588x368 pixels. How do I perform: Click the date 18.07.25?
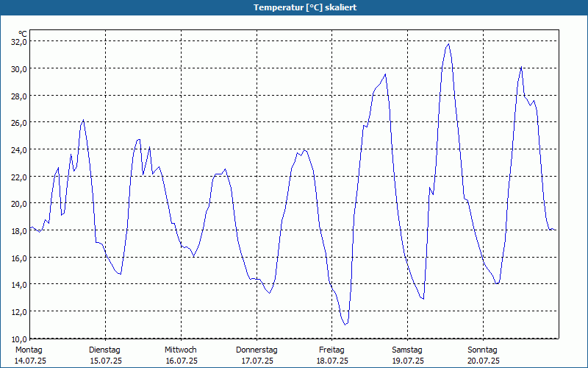point(332,361)
